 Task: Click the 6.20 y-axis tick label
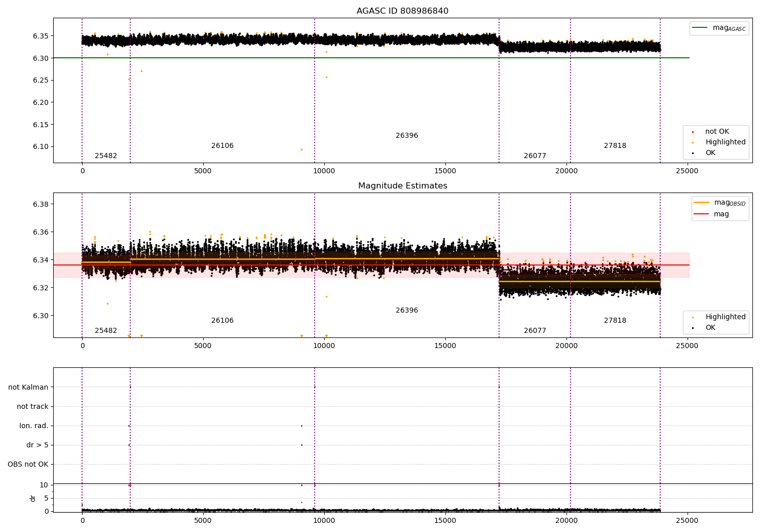[x=41, y=102]
